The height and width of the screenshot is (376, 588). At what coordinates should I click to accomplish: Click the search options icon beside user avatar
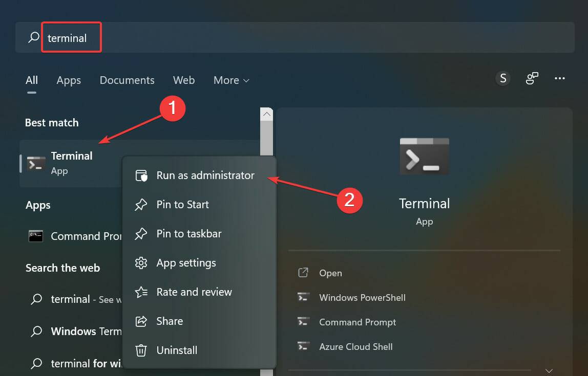point(532,78)
